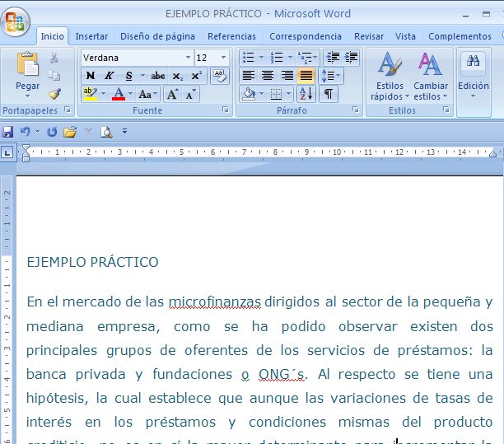Image resolution: width=504 pixels, height=444 pixels.
Task: Click the Edición binoculars icon
Action: tap(474, 61)
